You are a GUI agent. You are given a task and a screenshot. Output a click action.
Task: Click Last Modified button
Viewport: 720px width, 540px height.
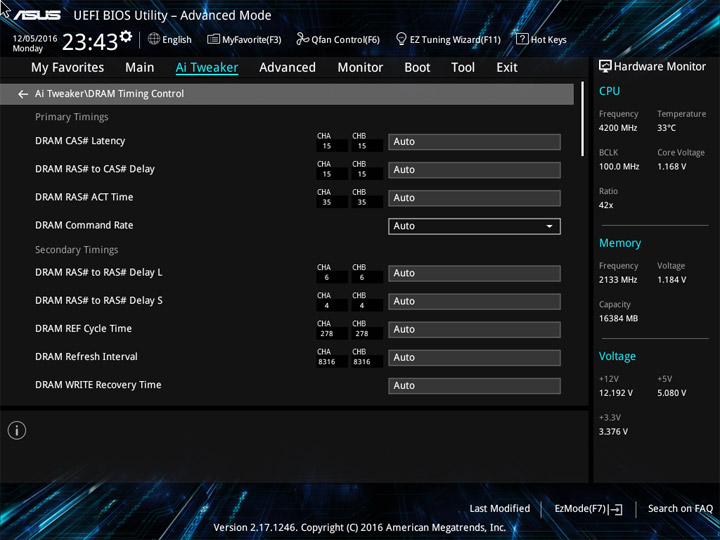pos(500,509)
